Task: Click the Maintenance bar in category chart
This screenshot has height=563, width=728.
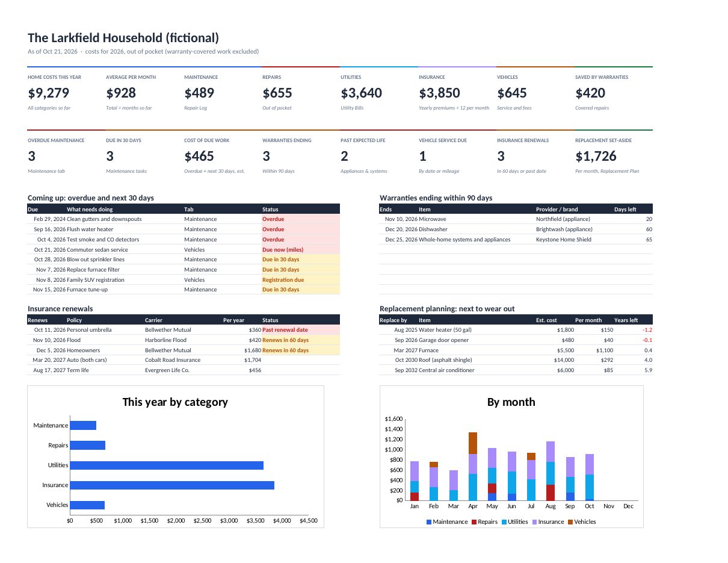Action: coord(83,426)
